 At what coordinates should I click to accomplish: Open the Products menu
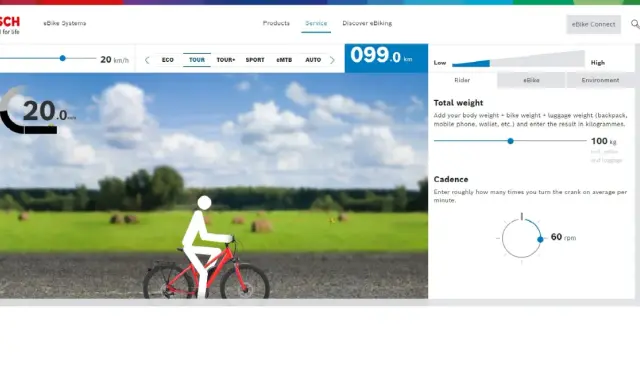276,23
